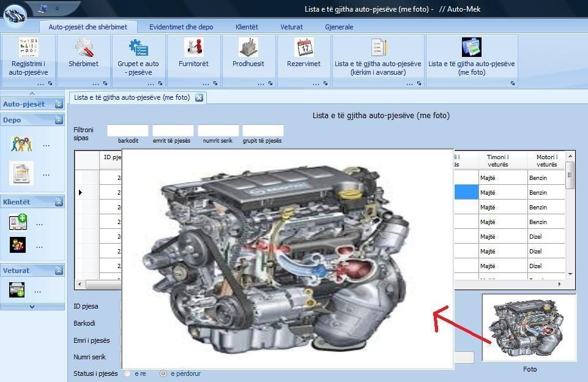Select the 'e përdorur' status radio button
Screen dimensions: 588x382
coord(163,373)
